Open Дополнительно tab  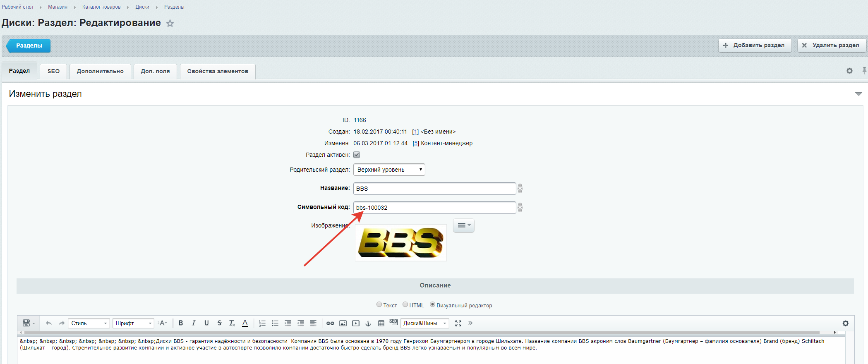pyautogui.click(x=100, y=71)
